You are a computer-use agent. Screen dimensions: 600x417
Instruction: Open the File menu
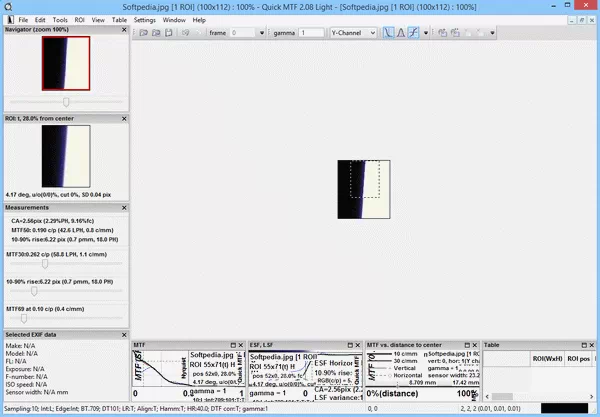click(23, 20)
